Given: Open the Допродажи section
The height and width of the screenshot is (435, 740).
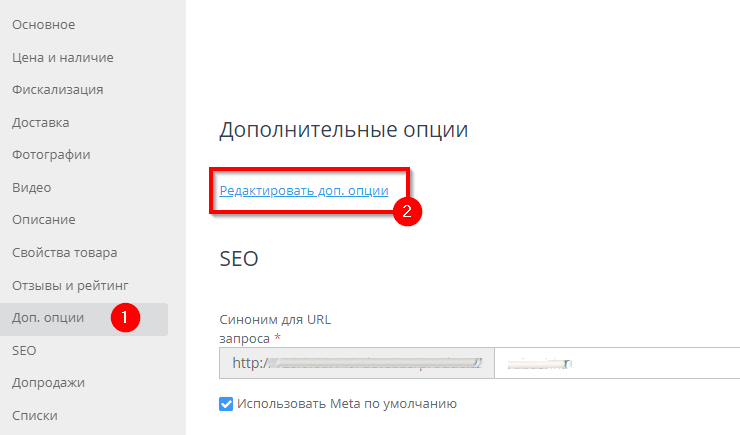Looking at the screenshot, I should [x=48, y=383].
